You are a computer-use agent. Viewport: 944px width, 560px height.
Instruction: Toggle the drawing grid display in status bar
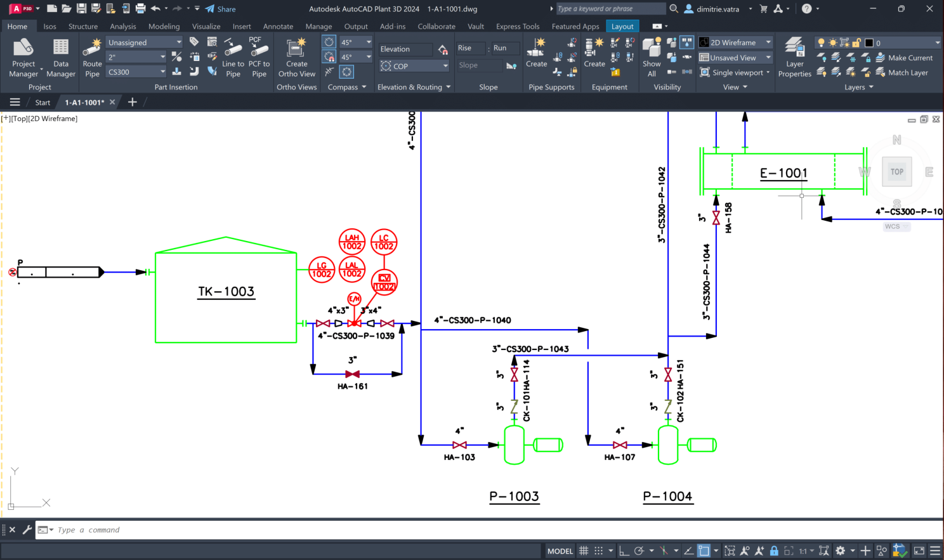(x=584, y=550)
